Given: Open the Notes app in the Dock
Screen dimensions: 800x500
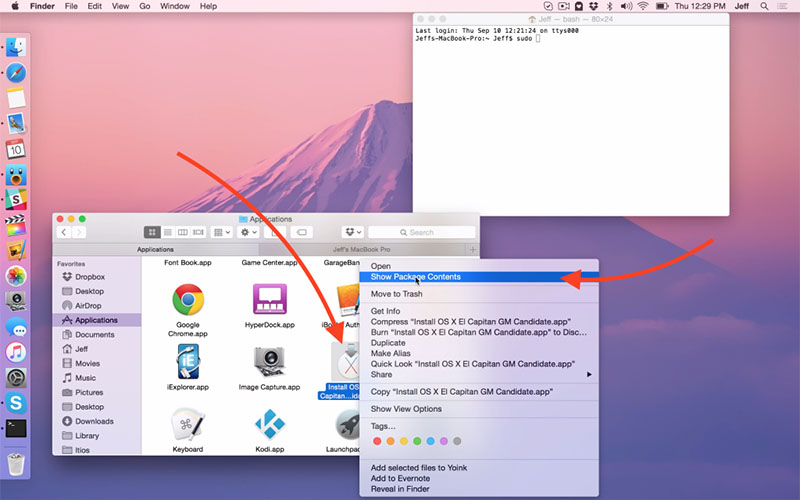Looking at the screenshot, I should pyautogui.click(x=16, y=98).
